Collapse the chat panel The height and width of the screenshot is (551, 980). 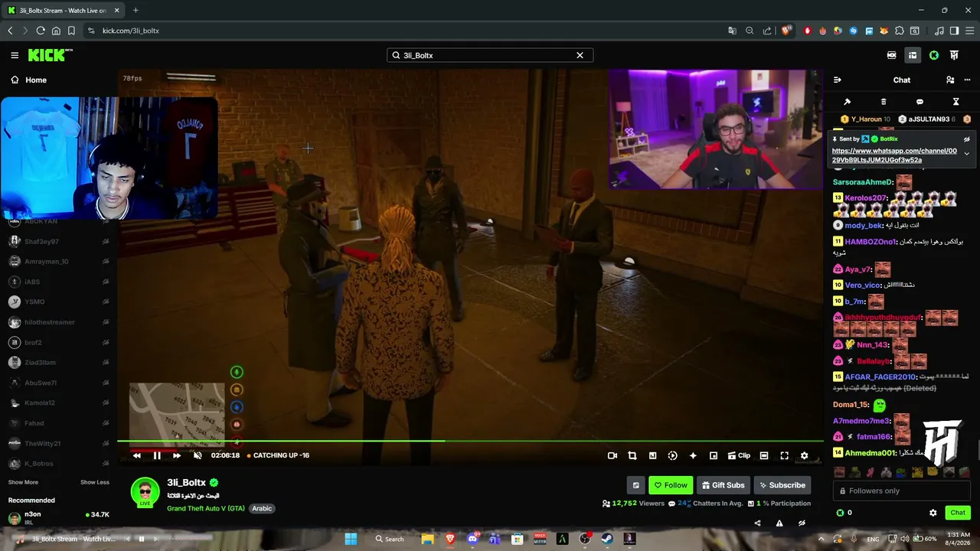pyautogui.click(x=837, y=80)
